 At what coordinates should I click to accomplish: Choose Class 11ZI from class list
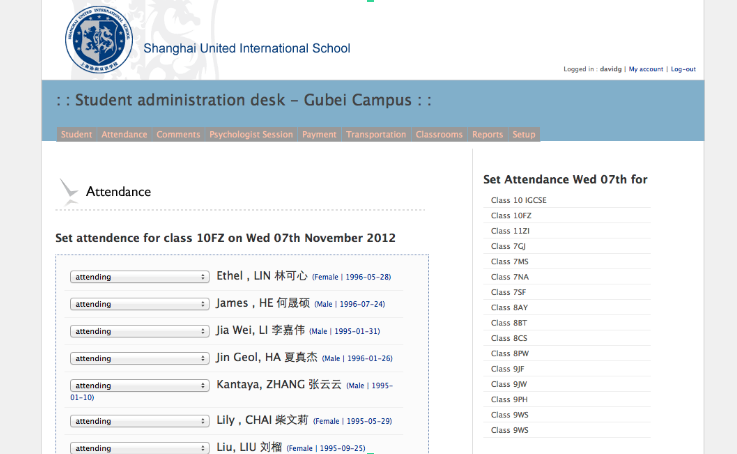coord(510,231)
